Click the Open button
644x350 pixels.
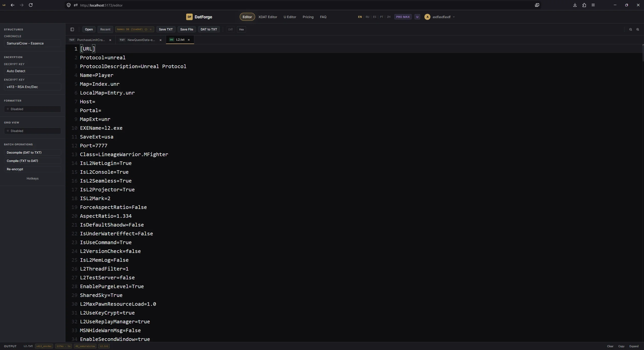[x=89, y=29]
